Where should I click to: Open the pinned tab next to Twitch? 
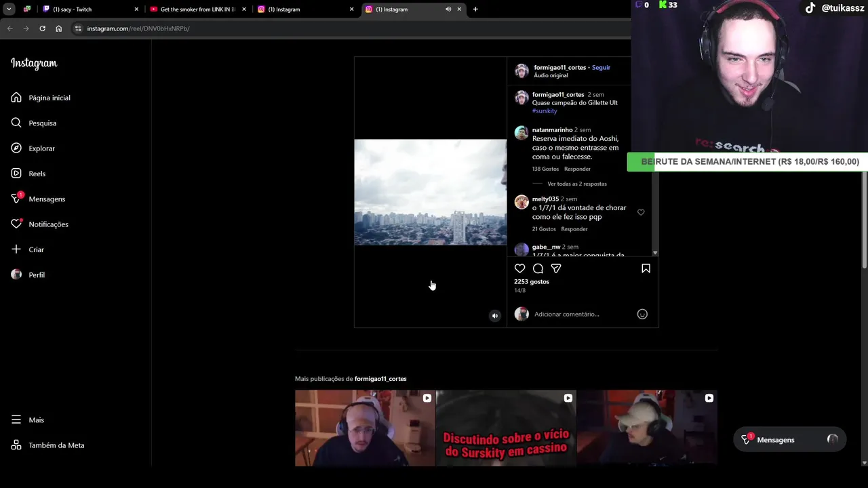coord(27,9)
